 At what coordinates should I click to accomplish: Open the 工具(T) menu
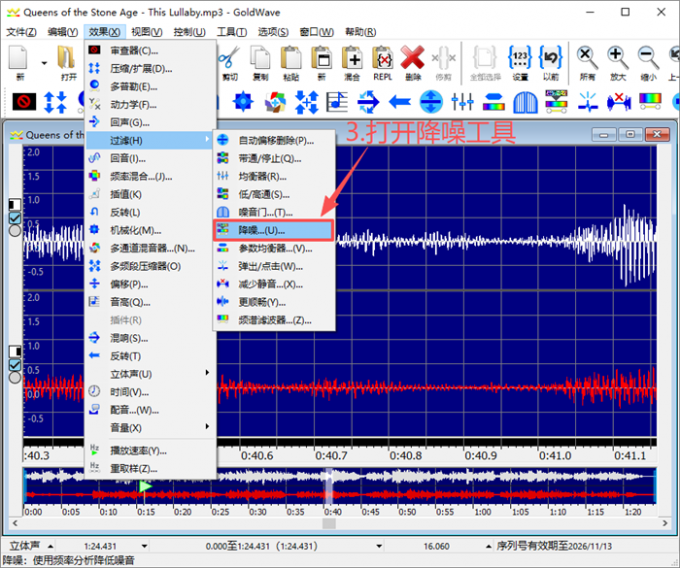(232, 32)
